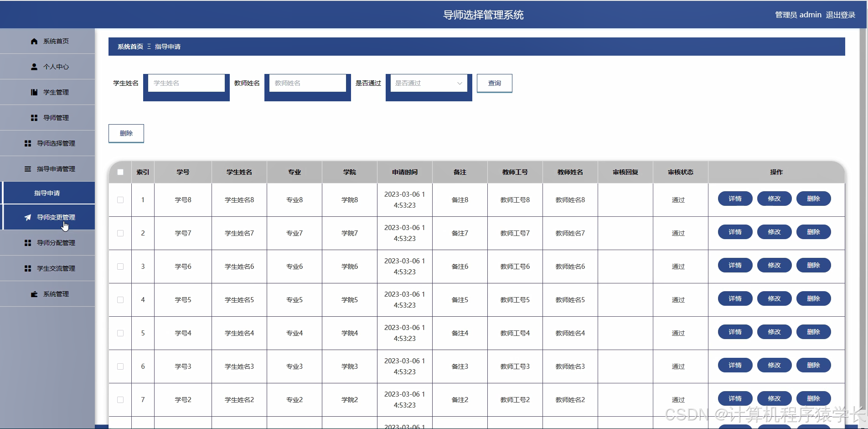868x429 pixels.
Task: Click 删除 for 学生姓名2 row
Action: click(814, 398)
